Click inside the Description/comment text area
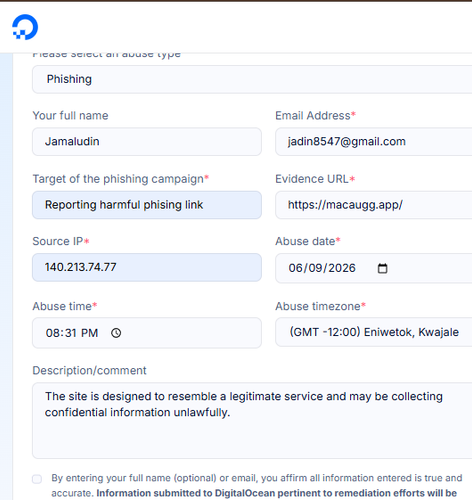Screen dimensions: 472x500 click(x=252, y=420)
